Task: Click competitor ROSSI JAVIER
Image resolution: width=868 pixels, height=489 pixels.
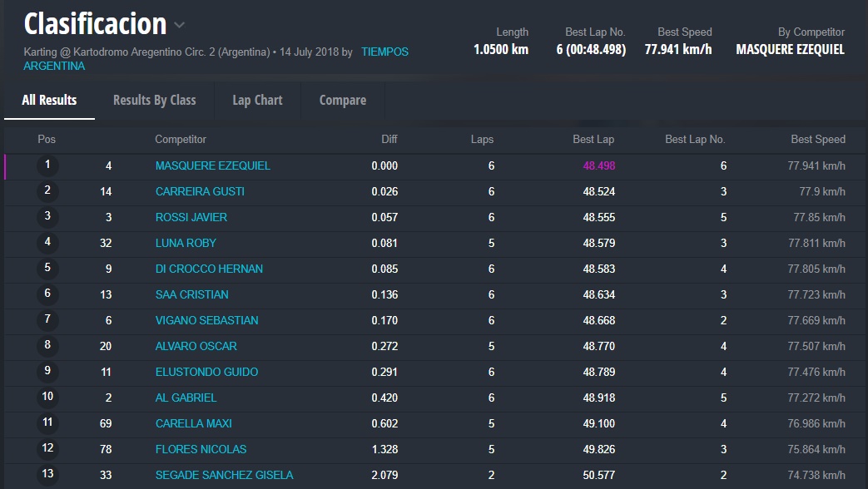Action: tap(191, 217)
